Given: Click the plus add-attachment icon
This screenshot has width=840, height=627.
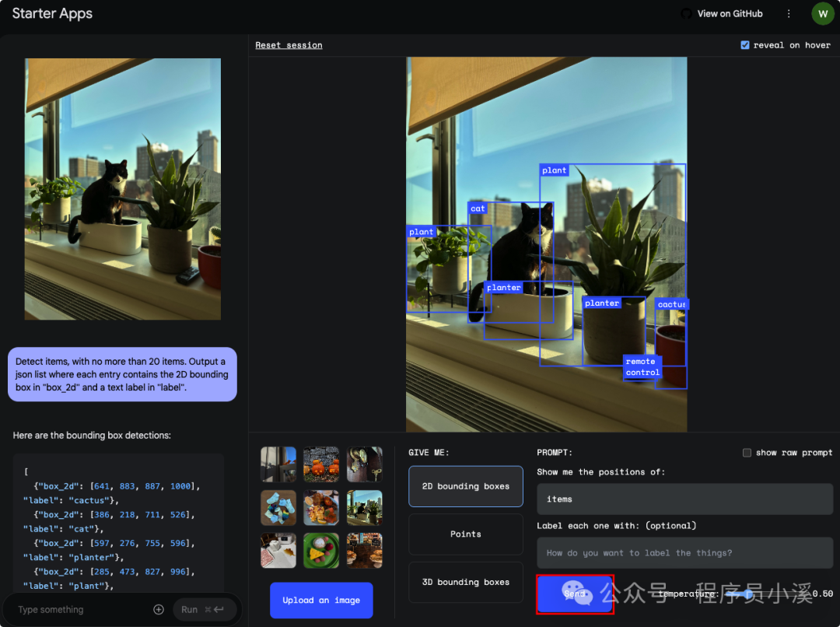Looking at the screenshot, I should tap(159, 609).
